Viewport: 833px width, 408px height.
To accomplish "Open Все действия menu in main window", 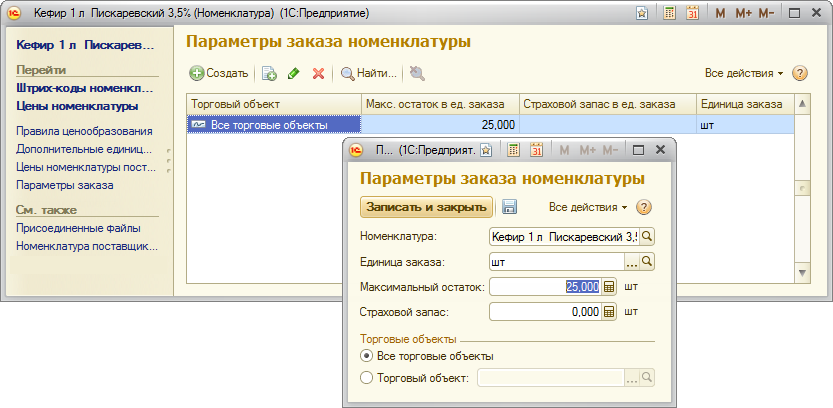I will 744,73.
